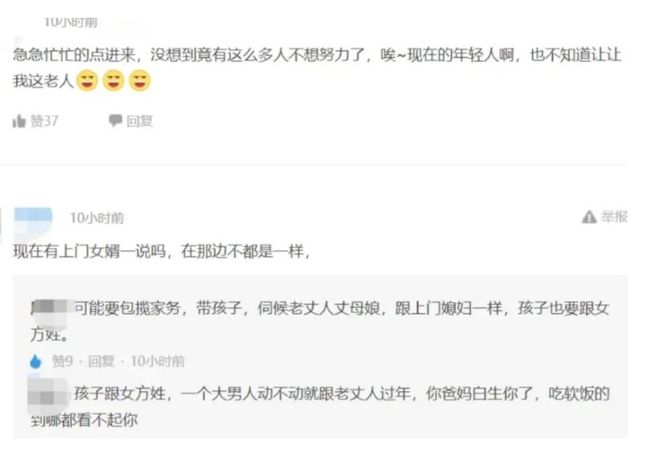Open the blurred avatar of the second commenter
The width and height of the screenshot is (650, 471).
(33, 221)
